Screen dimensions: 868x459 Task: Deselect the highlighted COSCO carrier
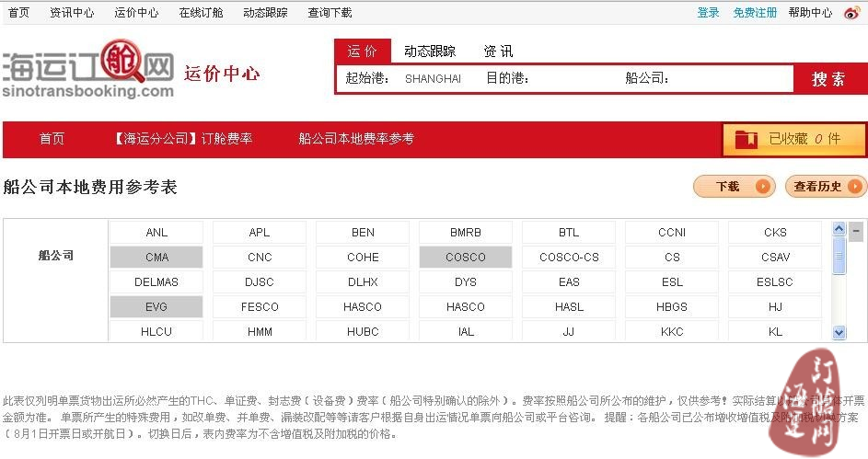point(466,258)
